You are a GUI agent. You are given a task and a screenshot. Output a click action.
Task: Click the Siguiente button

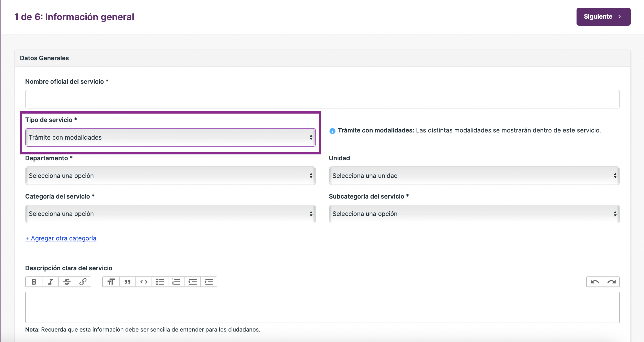pos(603,17)
